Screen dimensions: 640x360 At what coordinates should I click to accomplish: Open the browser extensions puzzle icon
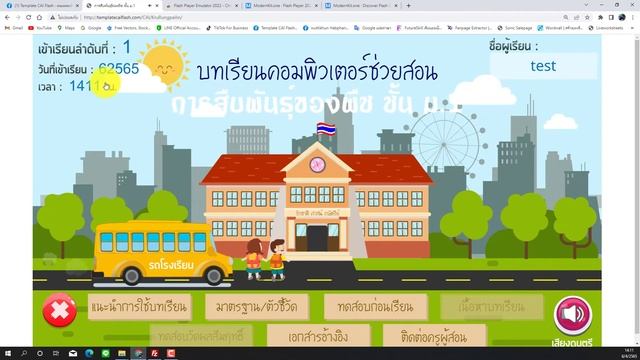coord(600,18)
